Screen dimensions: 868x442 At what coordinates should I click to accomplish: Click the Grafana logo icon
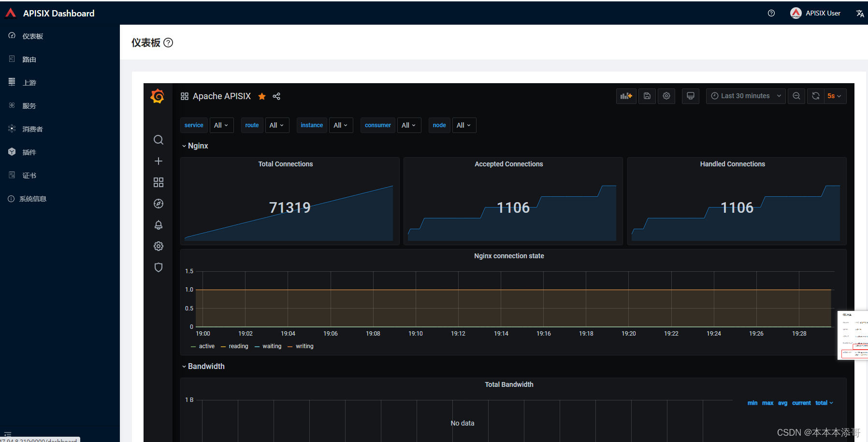158,96
